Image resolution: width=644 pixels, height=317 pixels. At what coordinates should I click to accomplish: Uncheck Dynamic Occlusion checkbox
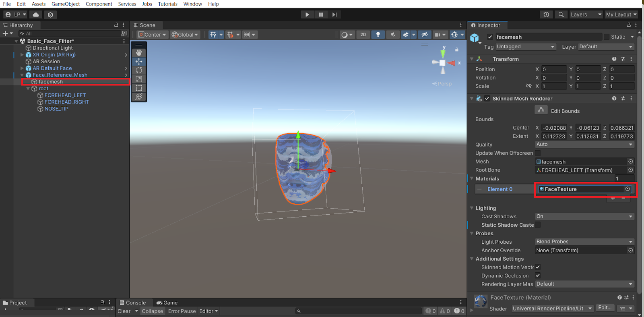coord(538,276)
